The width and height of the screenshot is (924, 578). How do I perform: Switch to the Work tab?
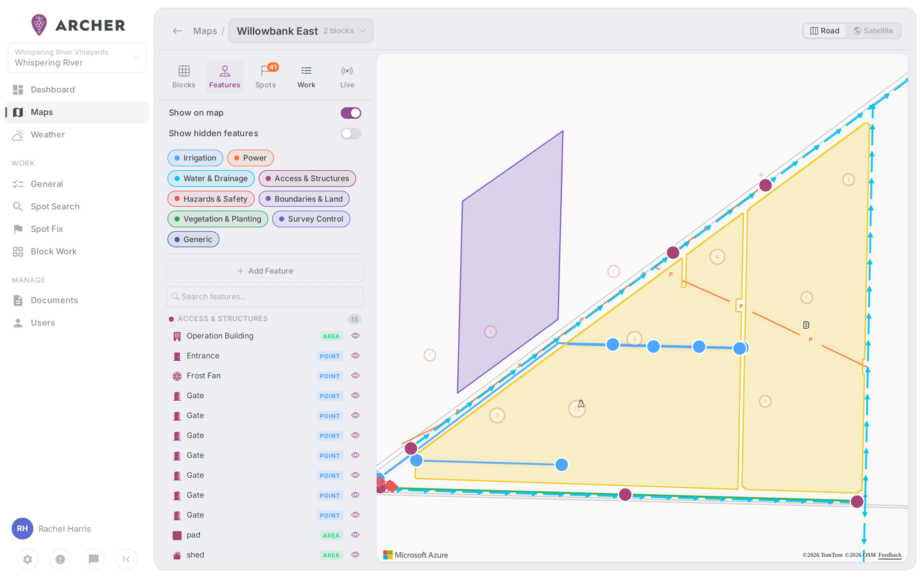(x=307, y=77)
